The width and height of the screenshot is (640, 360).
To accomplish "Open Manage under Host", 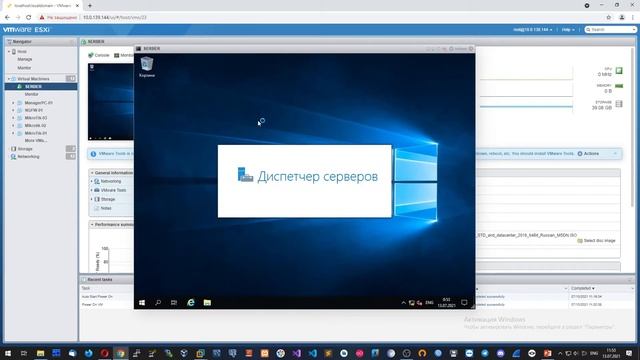I will point(24,60).
